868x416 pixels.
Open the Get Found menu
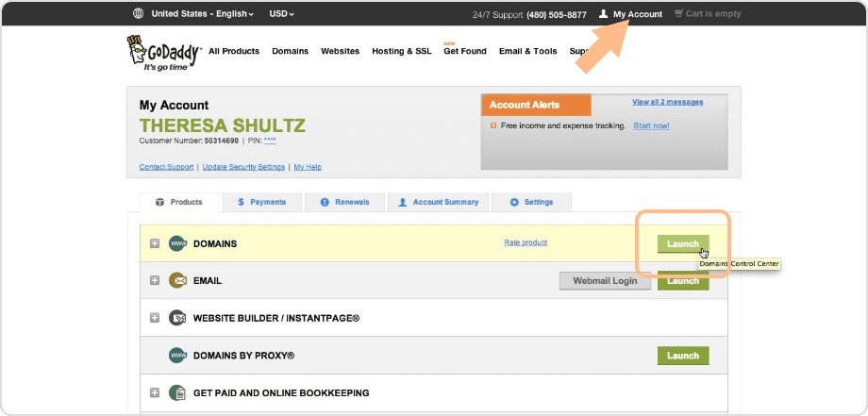pyautogui.click(x=465, y=51)
